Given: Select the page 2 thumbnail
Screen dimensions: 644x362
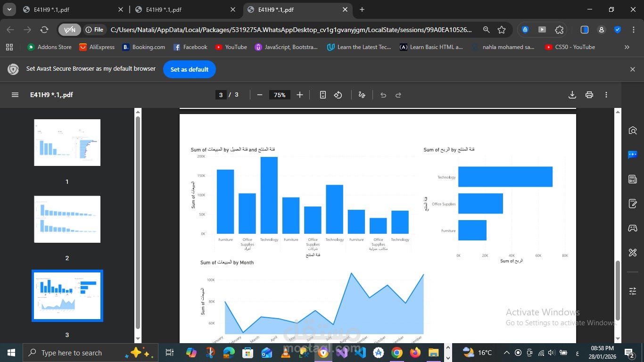Looking at the screenshot, I should [x=67, y=219].
